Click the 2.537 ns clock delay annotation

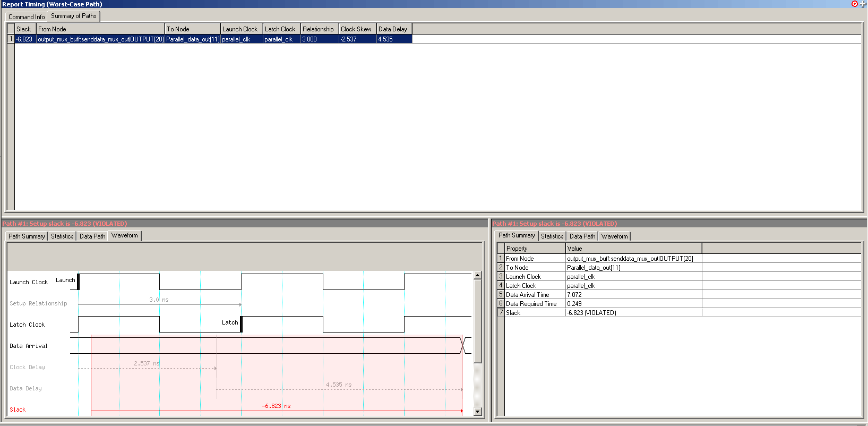point(147,363)
